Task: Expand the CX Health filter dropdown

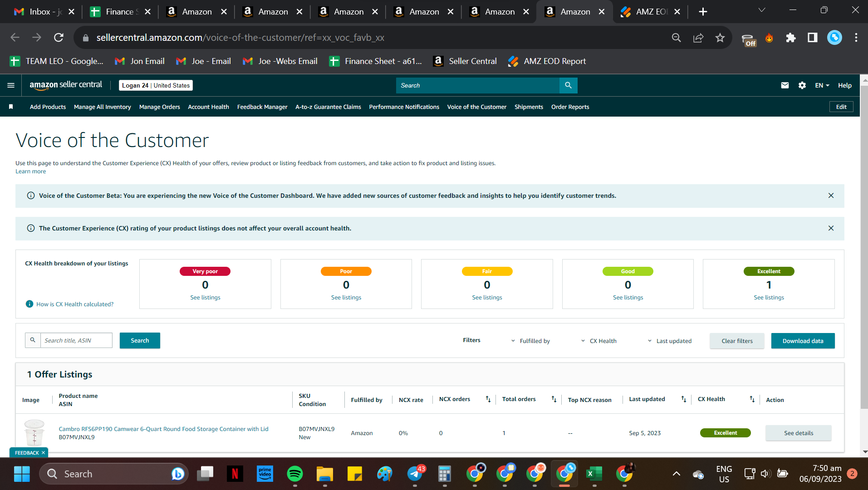Action: tap(598, 341)
